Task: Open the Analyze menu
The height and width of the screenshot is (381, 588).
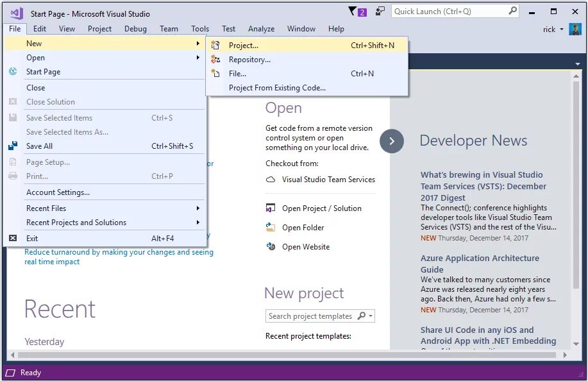Action: pos(261,28)
